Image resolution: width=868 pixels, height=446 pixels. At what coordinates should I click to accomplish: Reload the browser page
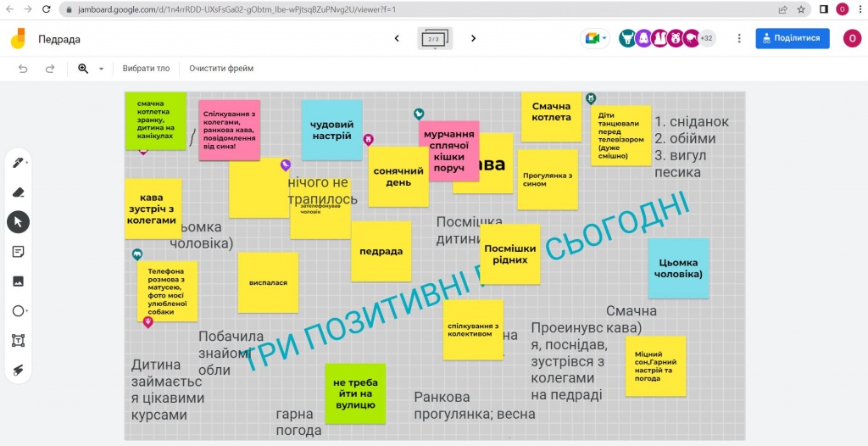coord(47,9)
